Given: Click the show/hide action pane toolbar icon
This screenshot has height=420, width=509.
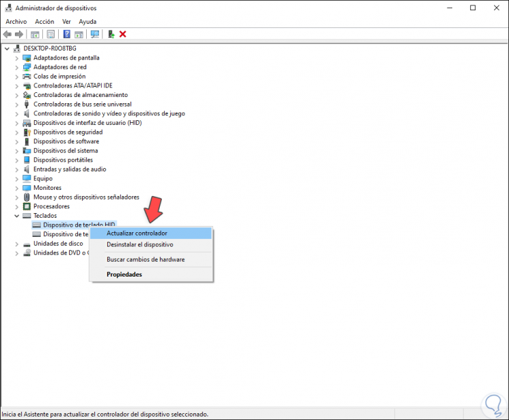Looking at the screenshot, I should pos(79,34).
